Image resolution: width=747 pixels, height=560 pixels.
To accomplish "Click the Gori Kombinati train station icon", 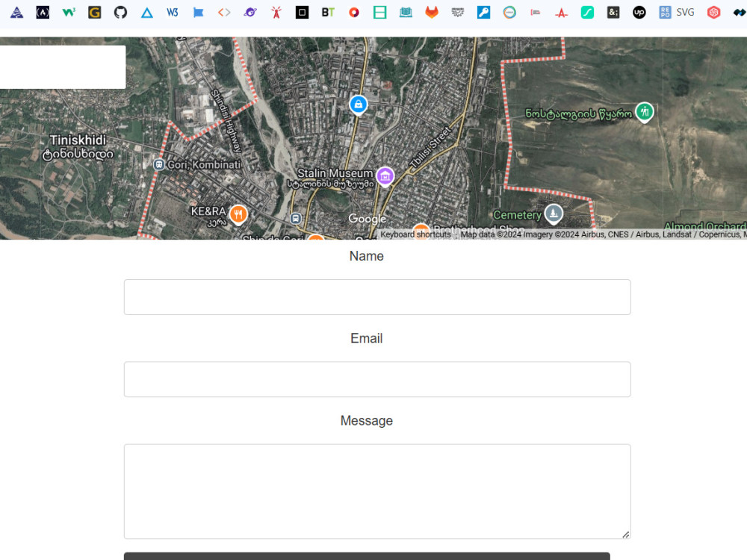I will coord(159,165).
